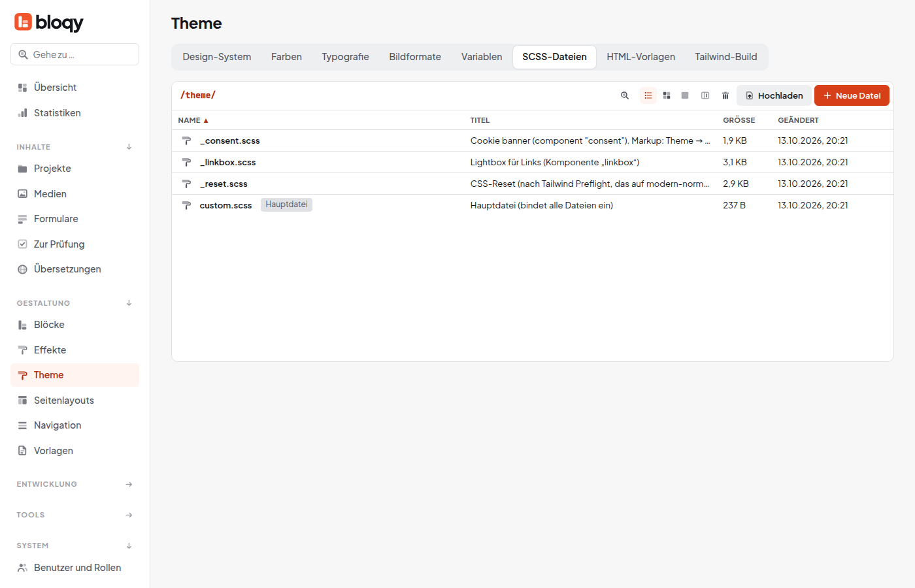Open Zur Prüfung review list
The width and height of the screenshot is (915, 588).
pos(75,244)
